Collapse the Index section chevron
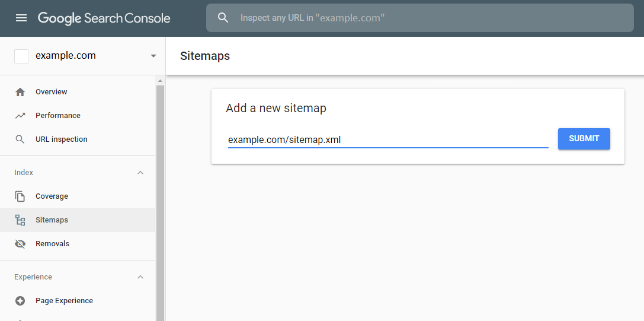This screenshot has height=321, width=644. 140,173
